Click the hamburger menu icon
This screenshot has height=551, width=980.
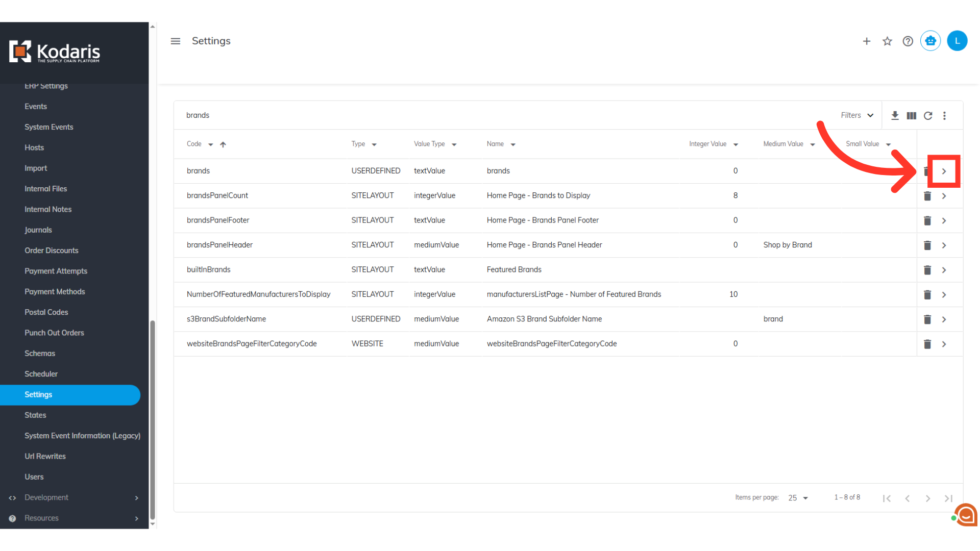pyautogui.click(x=175, y=41)
